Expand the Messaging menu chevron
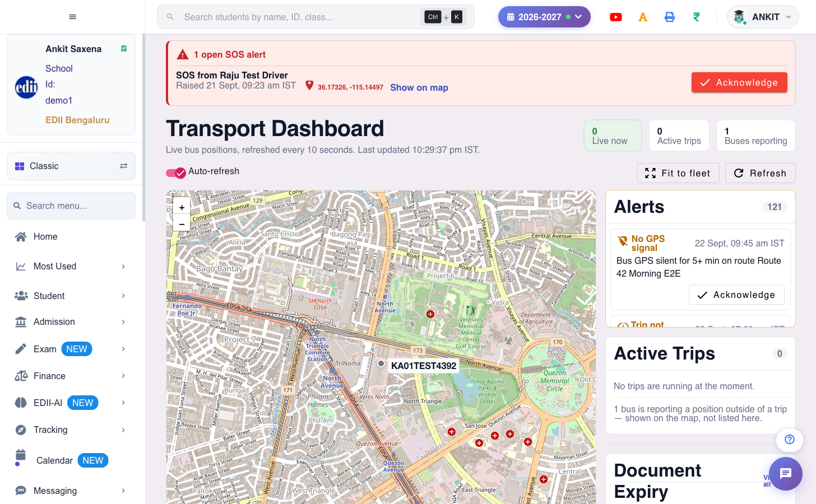Image resolution: width=816 pixels, height=504 pixels. pyautogui.click(x=123, y=491)
